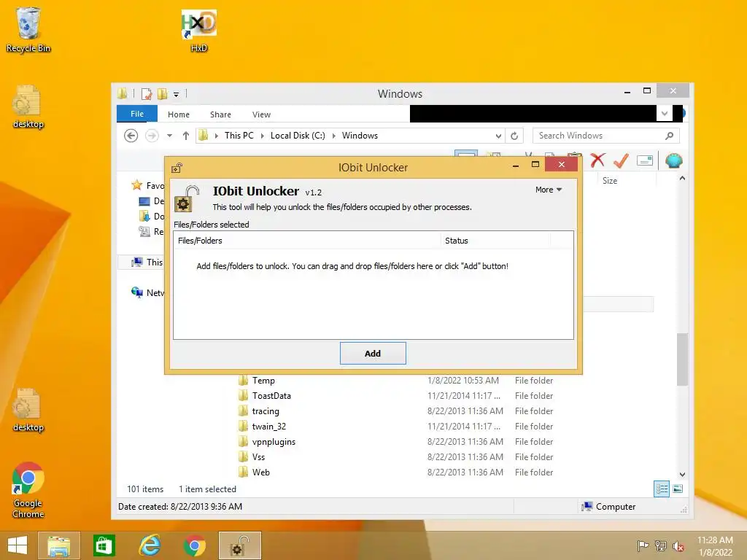Select the Temp folder

pos(263,381)
